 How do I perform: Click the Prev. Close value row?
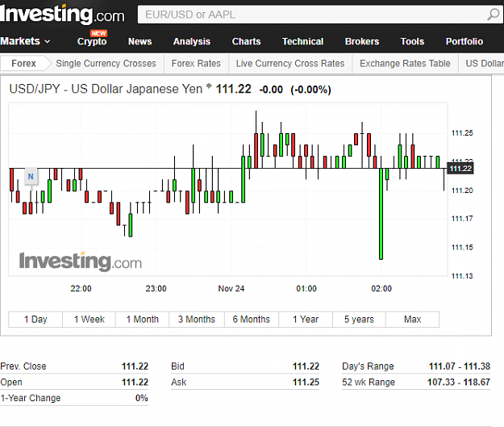[74, 366]
